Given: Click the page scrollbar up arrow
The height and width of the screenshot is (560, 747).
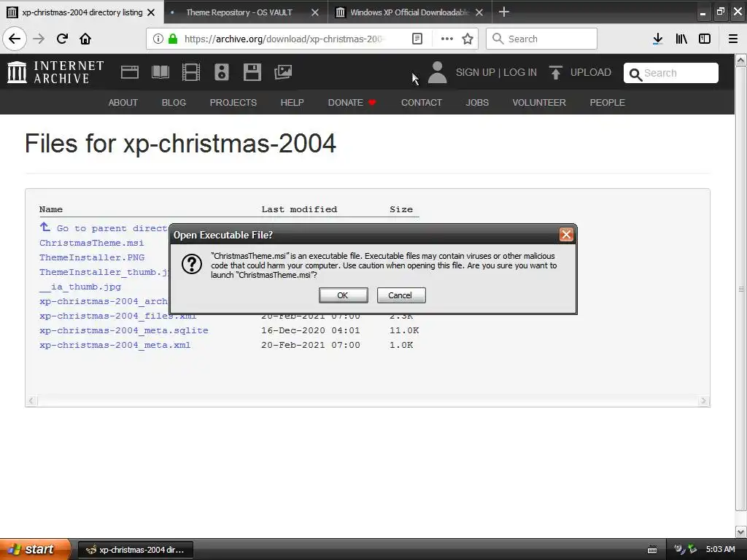Looking at the screenshot, I should 741,60.
